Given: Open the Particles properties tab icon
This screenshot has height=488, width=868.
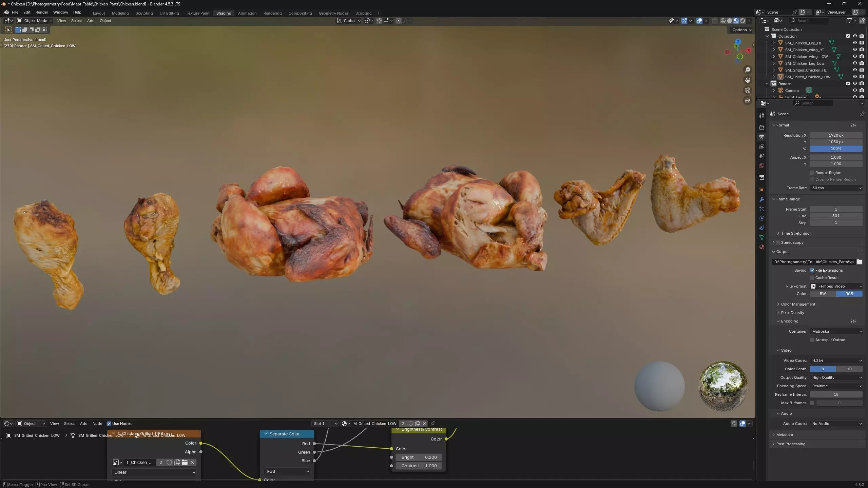Looking at the screenshot, I should point(762,209).
